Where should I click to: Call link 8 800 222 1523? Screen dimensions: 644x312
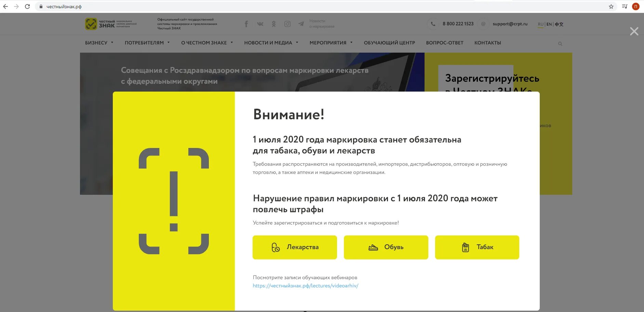tap(458, 24)
